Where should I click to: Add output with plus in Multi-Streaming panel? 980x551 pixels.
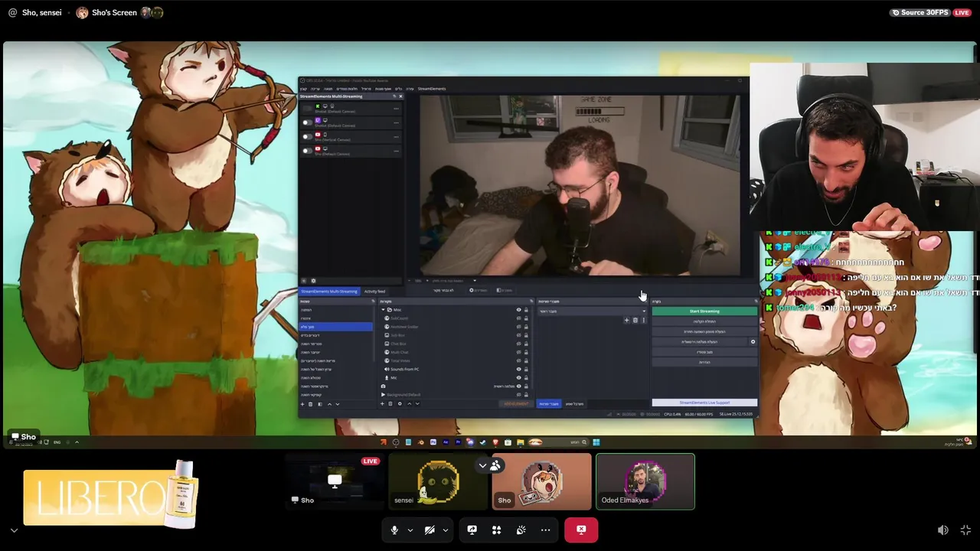coord(303,281)
